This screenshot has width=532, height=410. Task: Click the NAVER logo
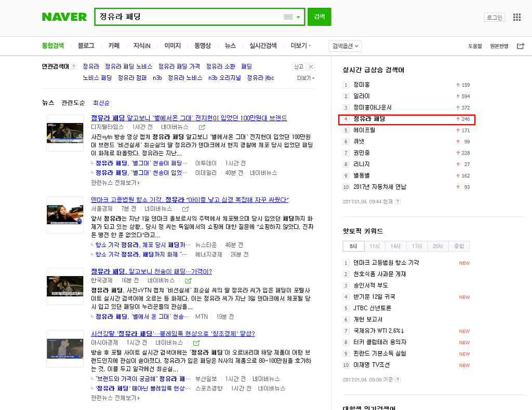(64, 17)
